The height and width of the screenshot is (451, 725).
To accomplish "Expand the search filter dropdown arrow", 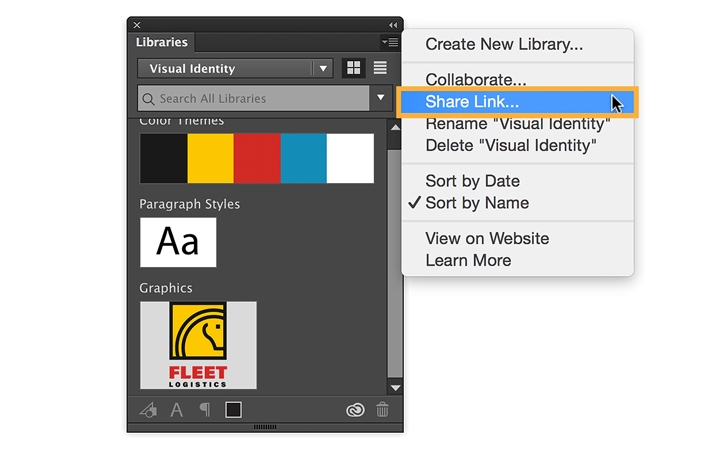I will tap(380, 98).
